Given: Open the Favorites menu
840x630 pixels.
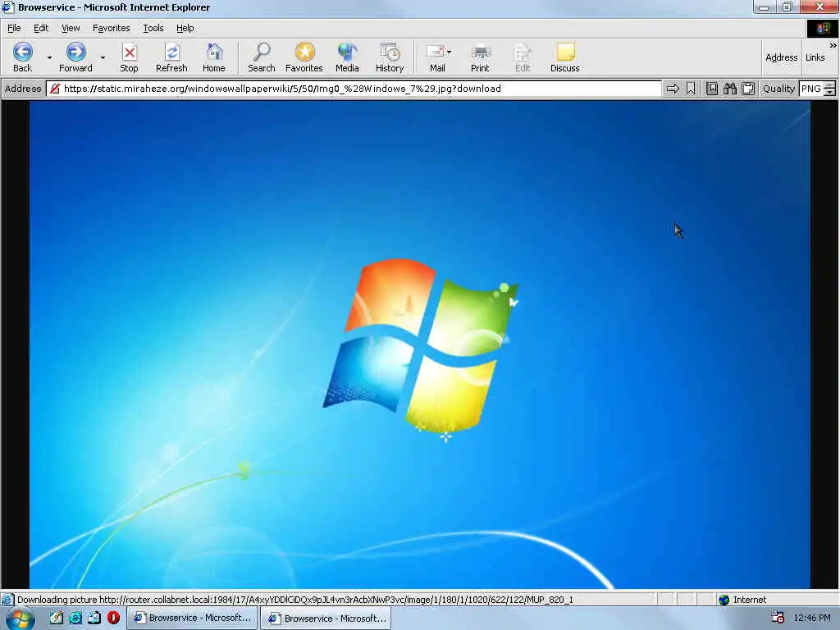Looking at the screenshot, I should 111,28.
